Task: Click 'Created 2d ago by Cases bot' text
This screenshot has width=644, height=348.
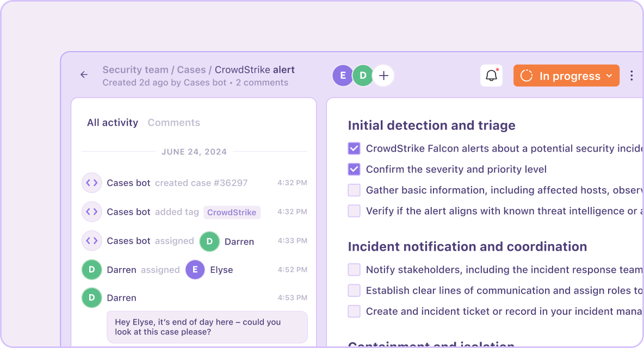Action: pyautogui.click(x=164, y=83)
